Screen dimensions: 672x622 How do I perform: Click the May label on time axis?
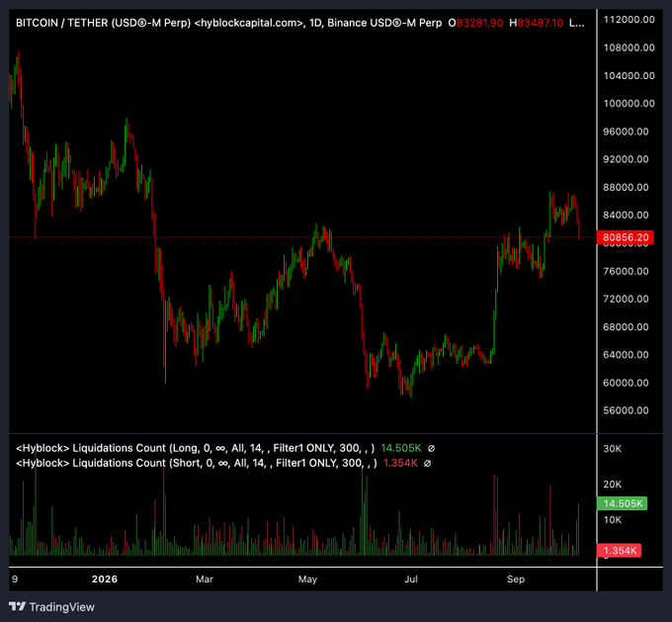coord(307,579)
